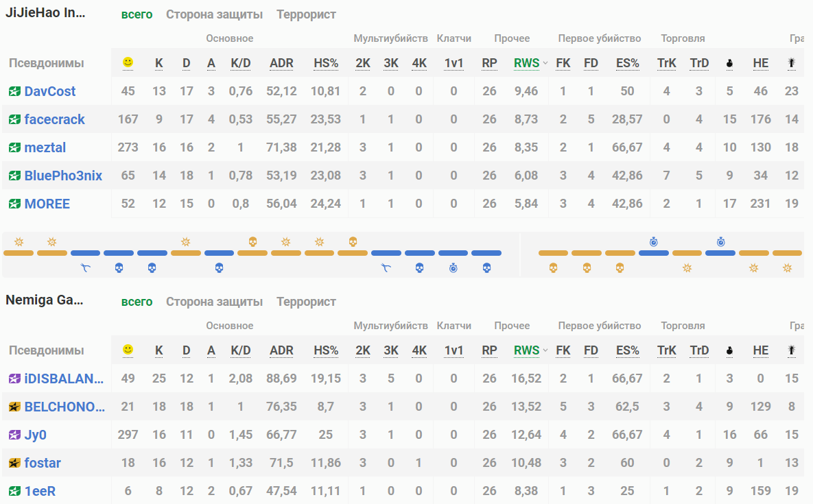Sort the JiJieHao table by ADR header
Viewport: 813px width, 504px height.
coord(281,63)
